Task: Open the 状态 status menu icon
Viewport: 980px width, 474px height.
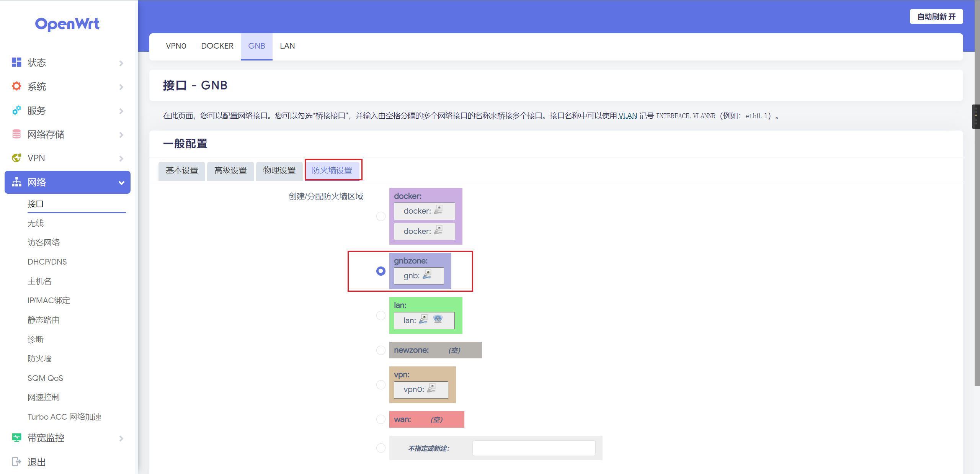Action: [x=16, y=62]
